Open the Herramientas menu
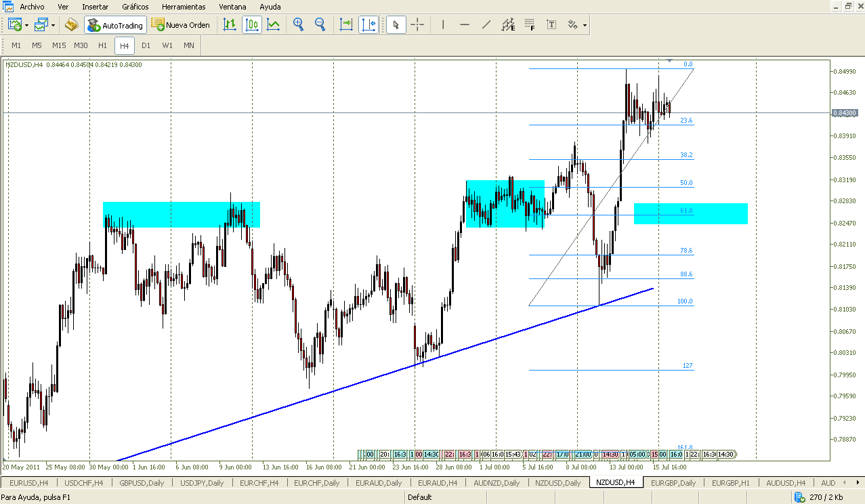Screen dimensions: 865x504 [184, 6]
